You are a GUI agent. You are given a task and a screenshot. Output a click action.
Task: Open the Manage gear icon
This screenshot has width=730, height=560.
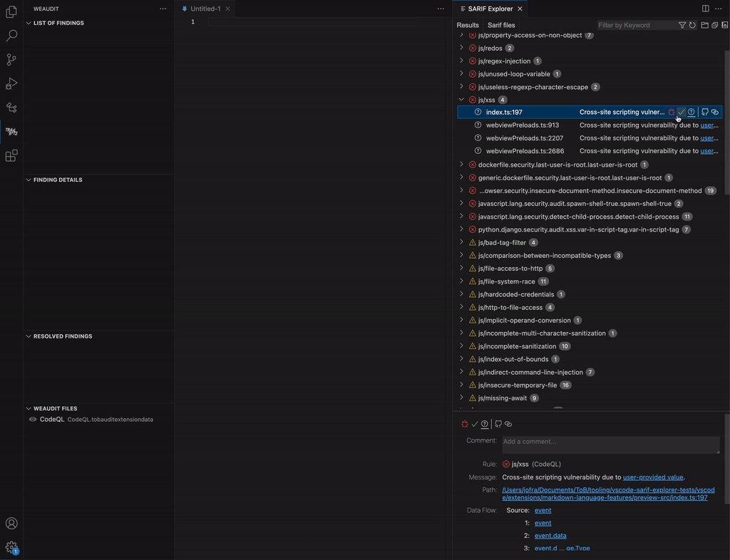[11, 547]
